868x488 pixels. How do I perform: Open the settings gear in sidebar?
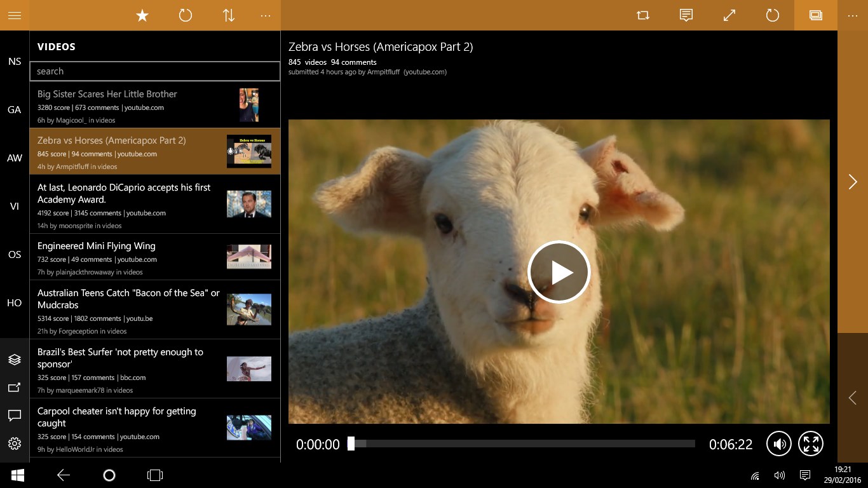(15, 444)
